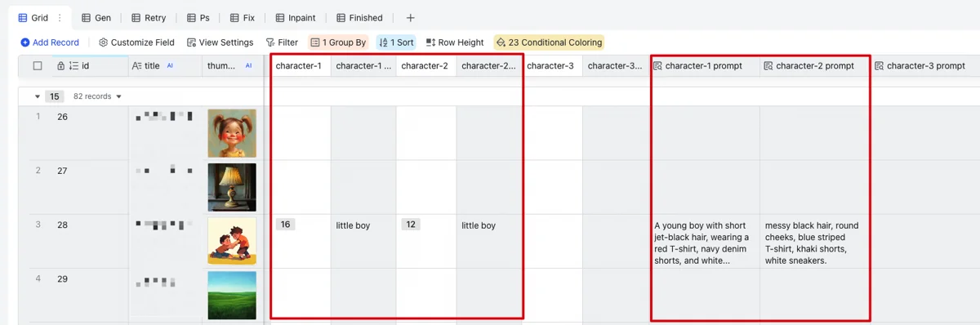Adjust Row Height setting

pyautogui.click(x=455, y=42)
